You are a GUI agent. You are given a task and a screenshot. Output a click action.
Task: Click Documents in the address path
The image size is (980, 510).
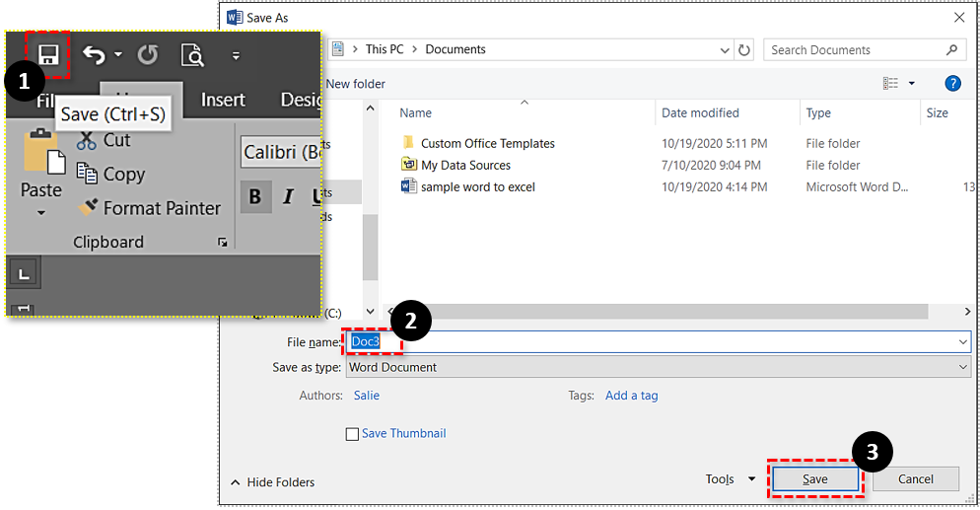coord(455,49)
